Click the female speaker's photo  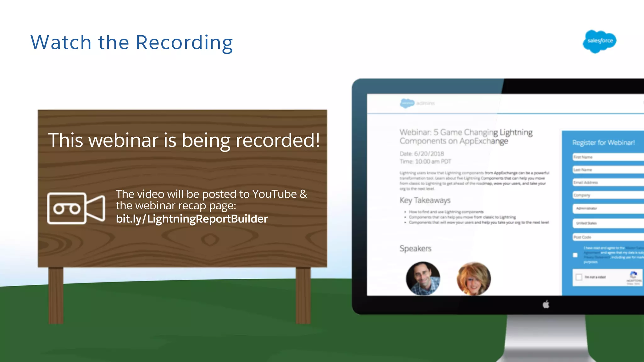point(474,279)
